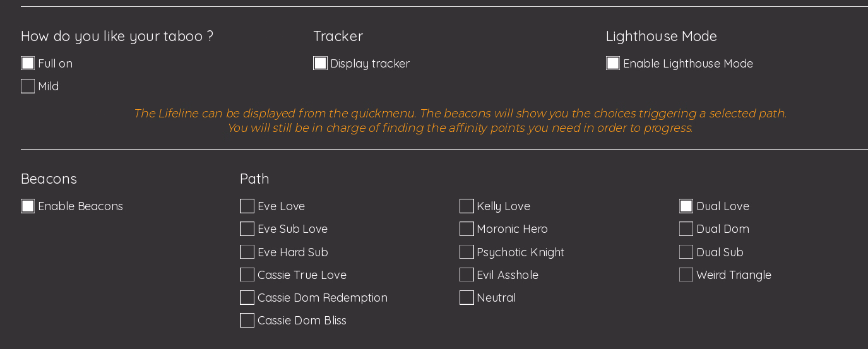868x349 pixels.
Task: Choose the Eve Love path
Action: 247,206
